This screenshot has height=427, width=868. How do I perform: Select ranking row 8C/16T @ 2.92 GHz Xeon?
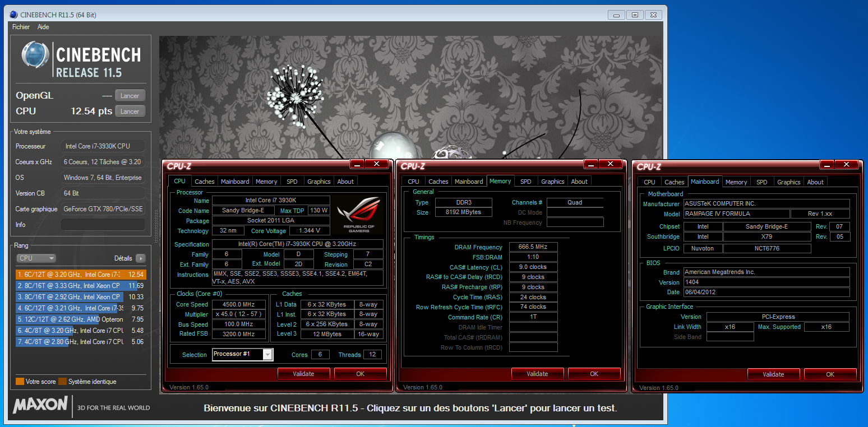tap(81, 297)
